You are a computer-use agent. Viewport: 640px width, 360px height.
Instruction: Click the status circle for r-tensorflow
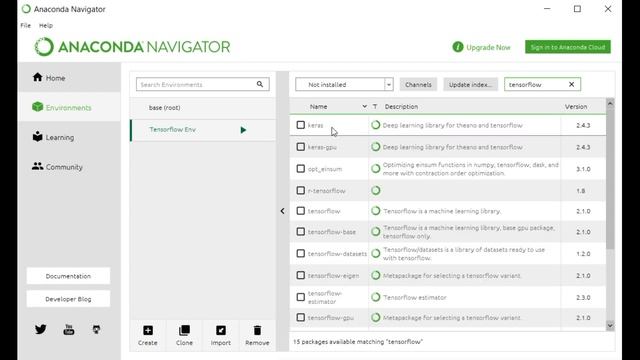pos(376,190)
